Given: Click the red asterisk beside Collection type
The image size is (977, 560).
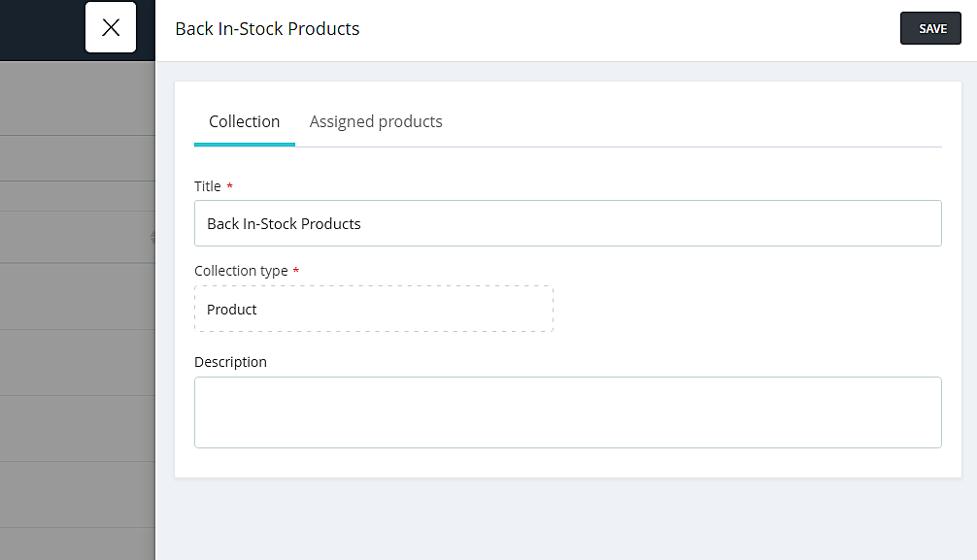Looking at the screenshot, I should [296, 272].
